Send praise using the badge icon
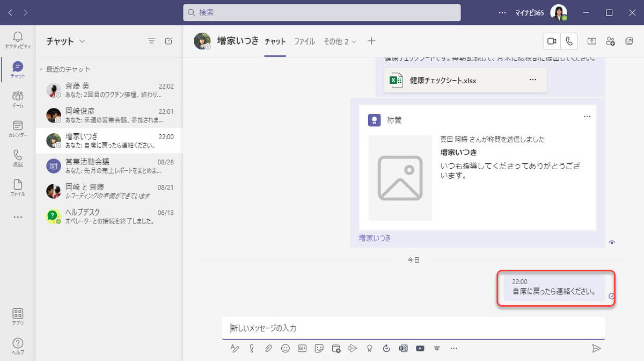Image resolution: width=644 pixels, height=361 pixels. 369,348
